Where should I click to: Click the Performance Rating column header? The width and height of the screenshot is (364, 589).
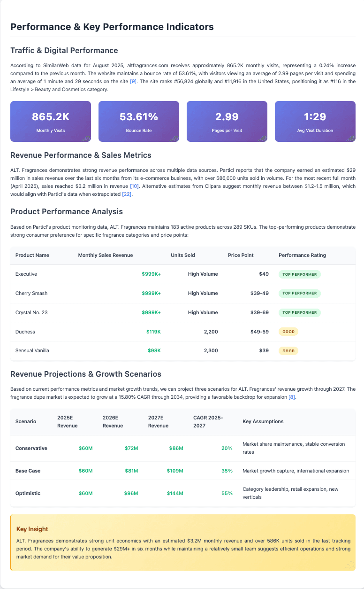tap(302, 255)
